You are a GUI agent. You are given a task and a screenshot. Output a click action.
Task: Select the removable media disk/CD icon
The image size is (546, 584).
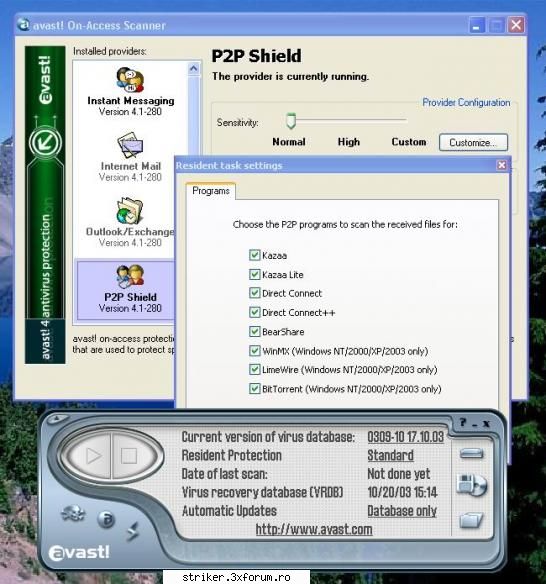coord(472,485)
